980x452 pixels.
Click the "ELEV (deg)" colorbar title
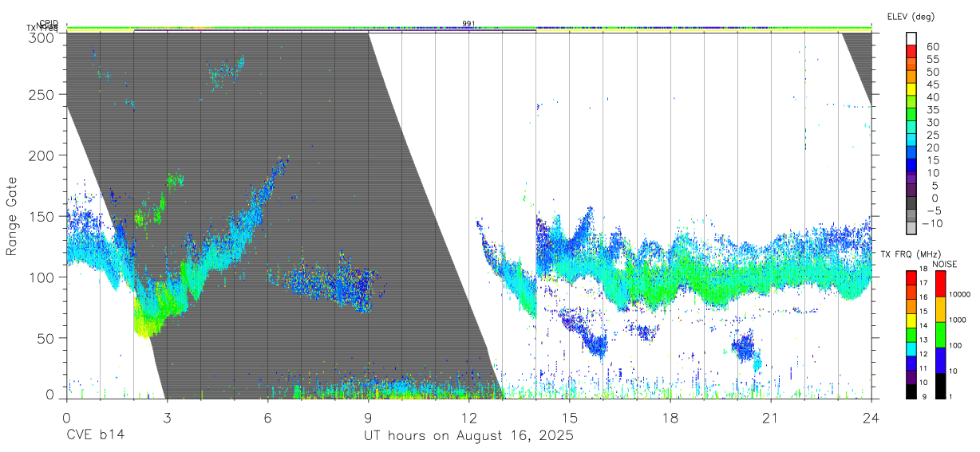(x=911, y=17)
